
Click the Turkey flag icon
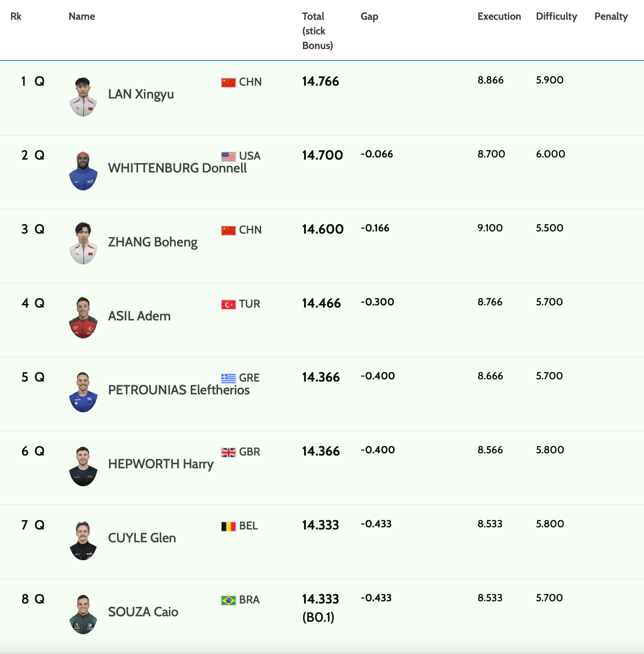228,304
